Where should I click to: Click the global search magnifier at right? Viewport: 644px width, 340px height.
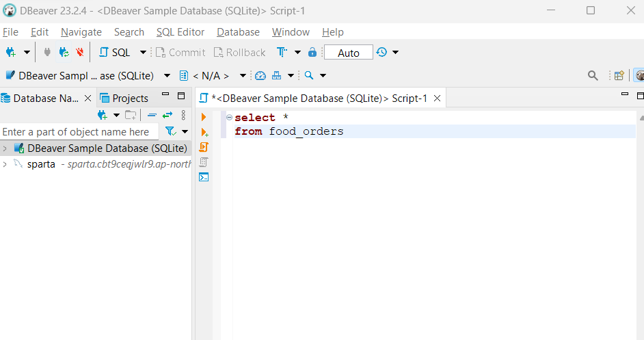(593, 75)
